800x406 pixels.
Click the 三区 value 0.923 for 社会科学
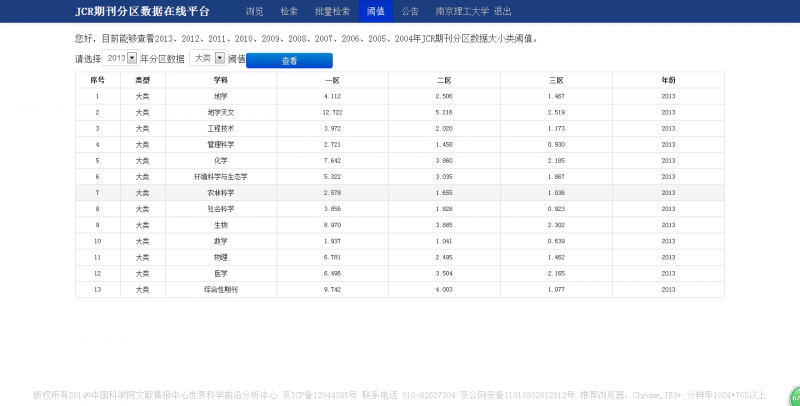point(556,209)
